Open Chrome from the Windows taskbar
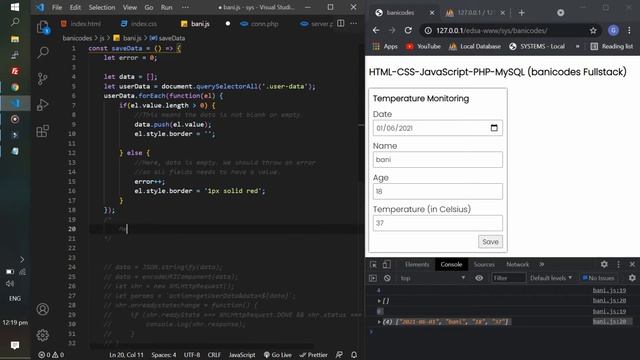 tap(15, 87)
